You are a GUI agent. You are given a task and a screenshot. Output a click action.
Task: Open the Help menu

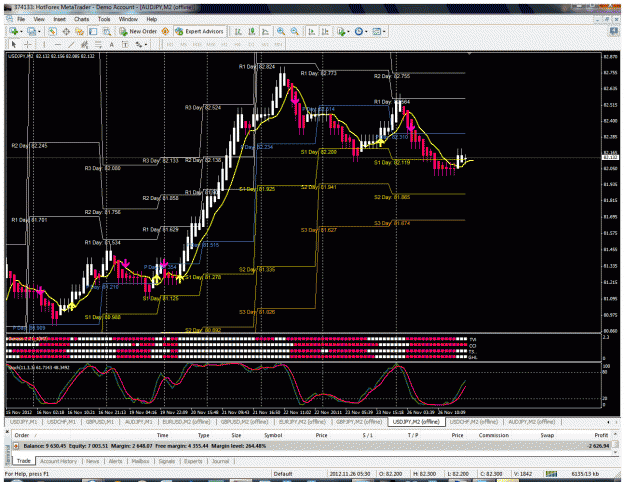(151, 19)
